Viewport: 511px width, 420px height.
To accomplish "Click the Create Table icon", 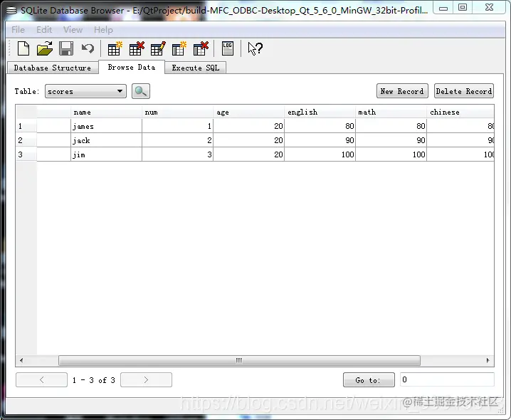I will [115, 49].
